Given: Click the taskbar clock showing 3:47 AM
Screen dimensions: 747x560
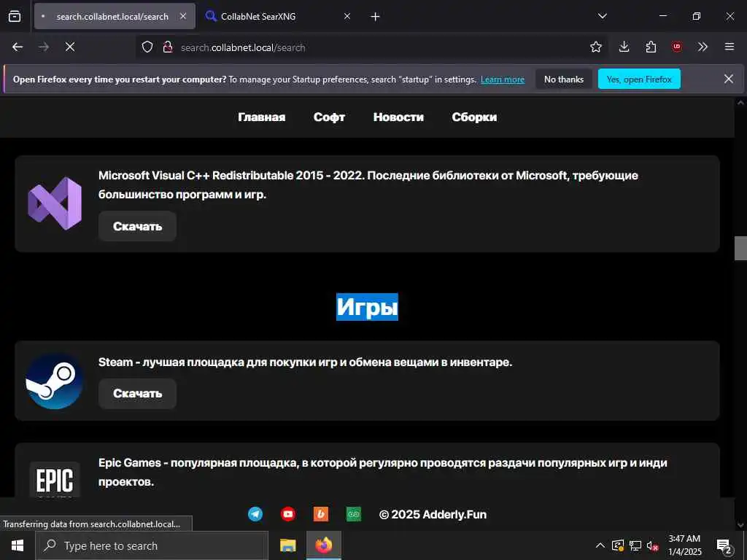Looking at the screenshot, I should pyautogui.click(x=684, y=545).
